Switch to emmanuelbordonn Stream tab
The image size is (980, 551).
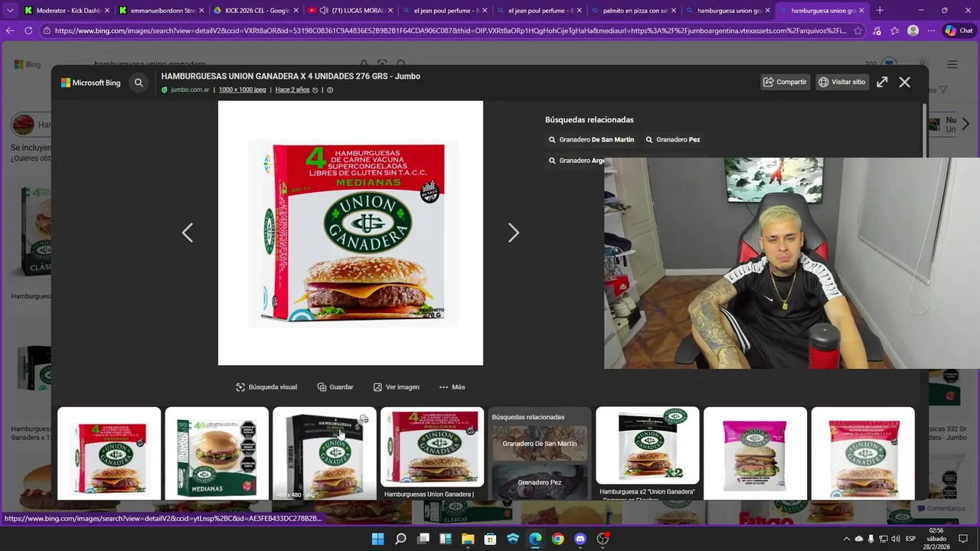pyautogui.click(x=161, y=11)
